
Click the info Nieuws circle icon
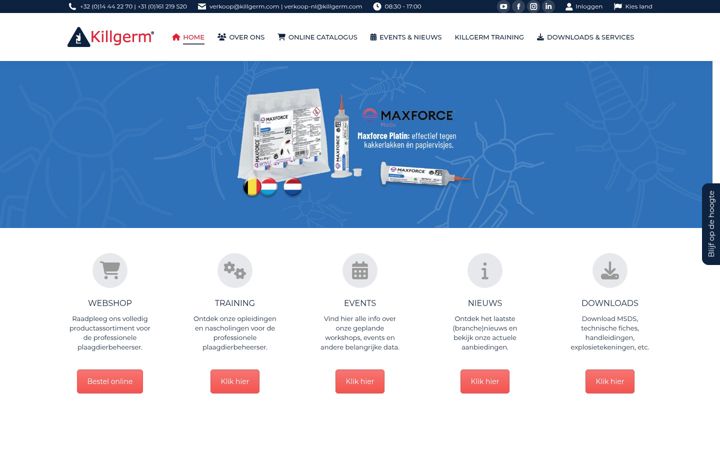click(x=485, y=270)
